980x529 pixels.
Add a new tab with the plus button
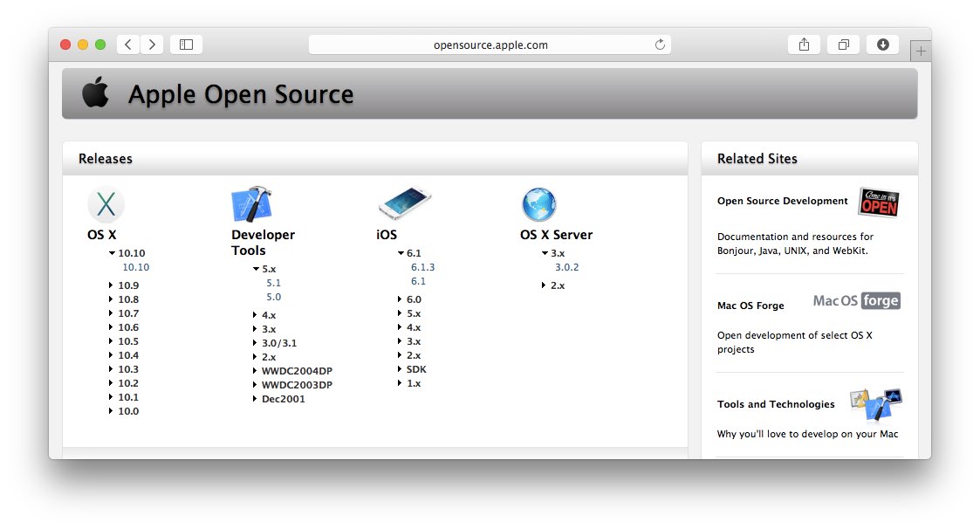point(921,52)
